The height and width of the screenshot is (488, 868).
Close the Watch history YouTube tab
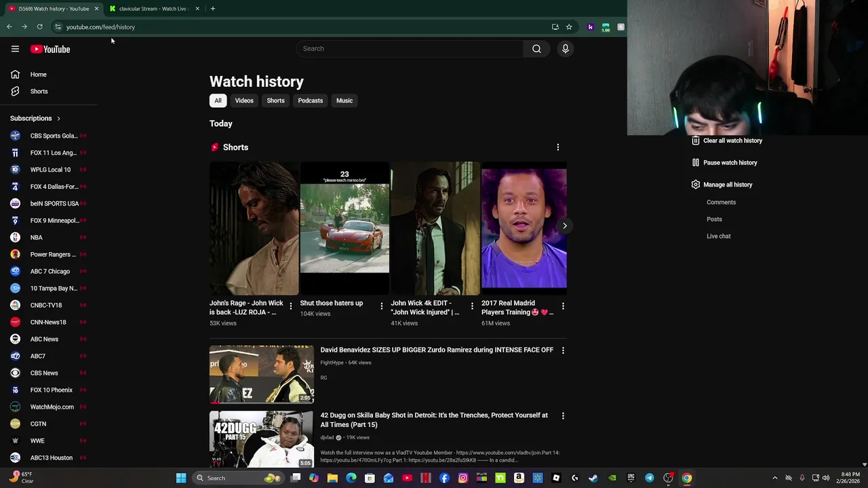pyautogui.click(x=96, y=9)
